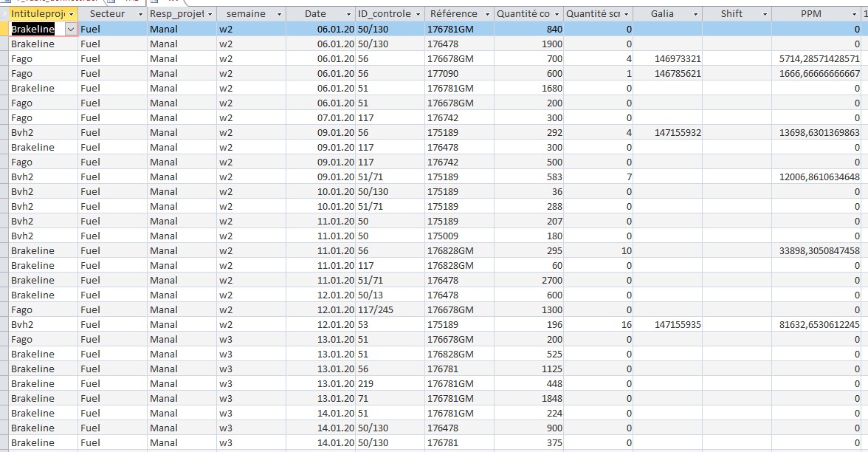This screenshot has height=452, width=868.
Task: Click the quantity cell 448
Action: click(528, 384)
